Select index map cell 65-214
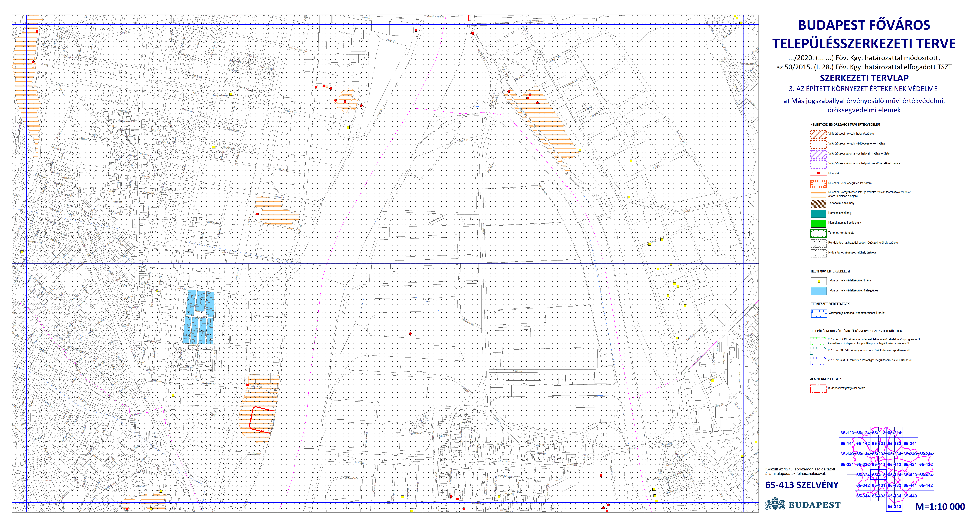The image size is (980, 526). [x=894, y=433]
